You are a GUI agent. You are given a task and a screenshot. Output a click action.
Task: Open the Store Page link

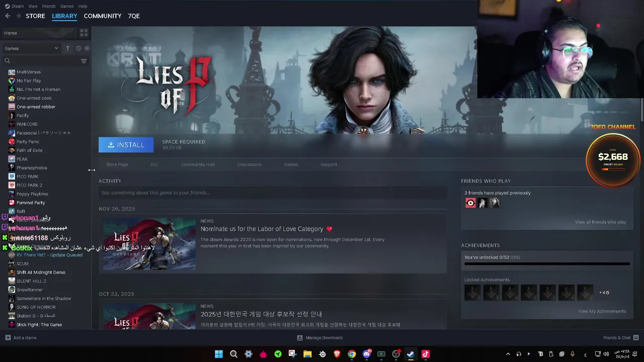(x=117, y=164)
